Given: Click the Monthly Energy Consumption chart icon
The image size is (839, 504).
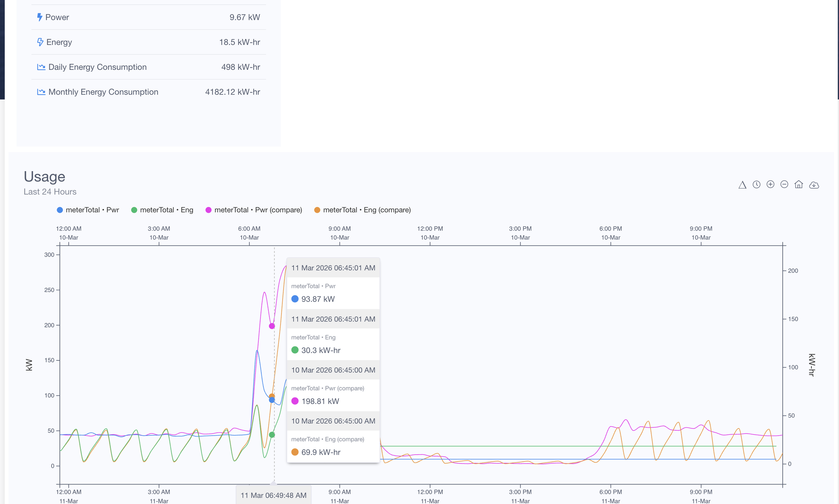Looking at the screenshot, I should tap(41, 92).
